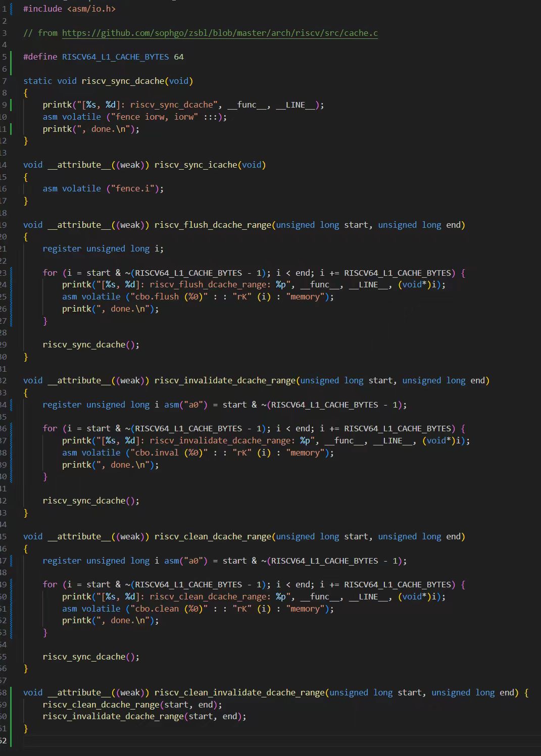Viewport: 541px width, 756px height.
Task: Click riscv_invalidate_dcache_range in its function definition
Action: [x=225, y=380]
